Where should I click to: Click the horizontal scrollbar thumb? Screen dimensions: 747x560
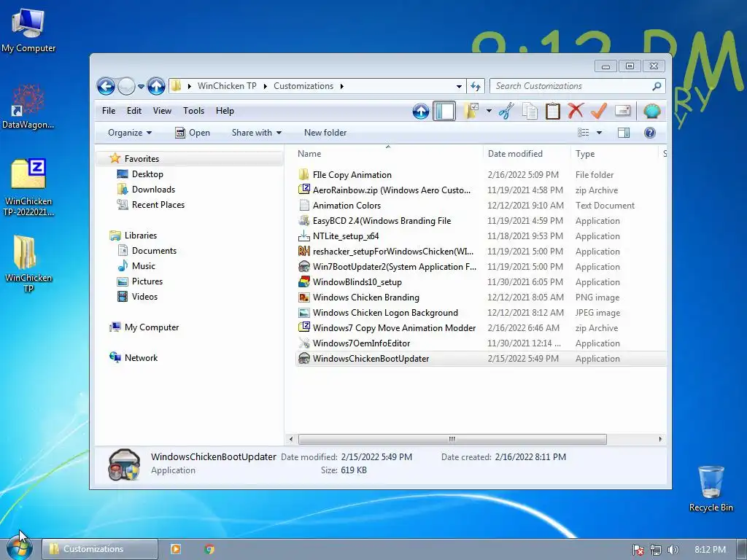(452, 439)
